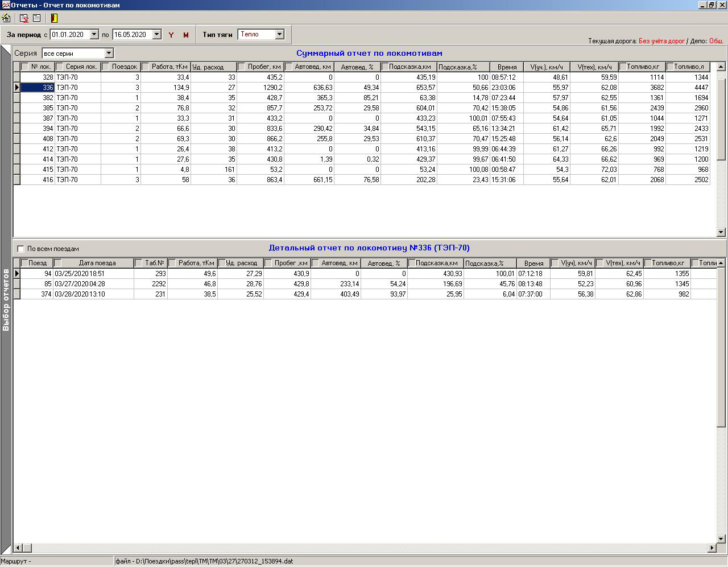
Task: Click the 'Общ.' depot link
Action: [716, 41]
